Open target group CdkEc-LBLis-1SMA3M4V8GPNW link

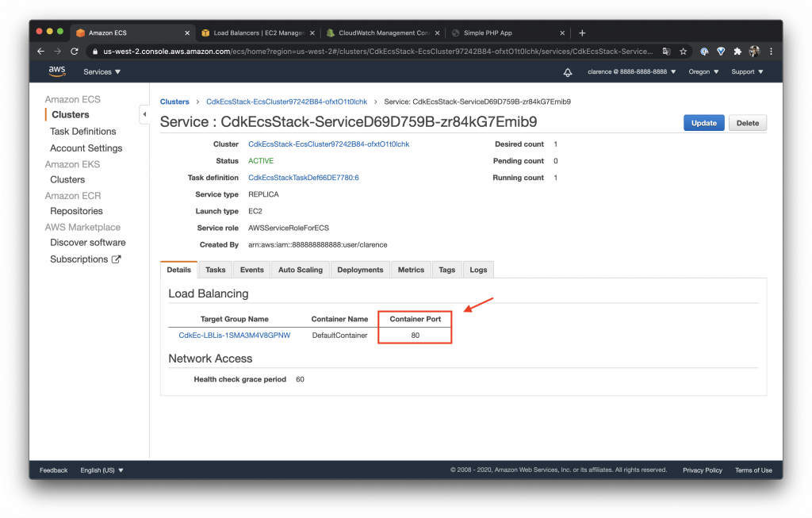(x=235, y=335)
